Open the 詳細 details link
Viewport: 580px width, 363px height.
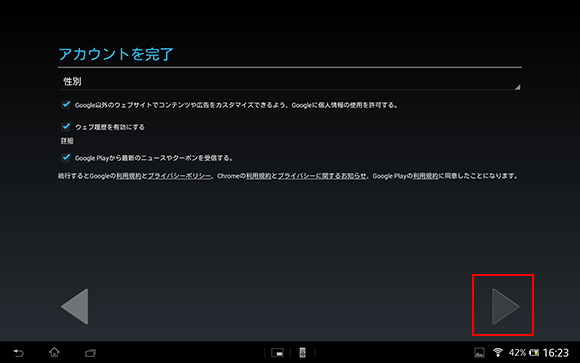coord(67,141)
